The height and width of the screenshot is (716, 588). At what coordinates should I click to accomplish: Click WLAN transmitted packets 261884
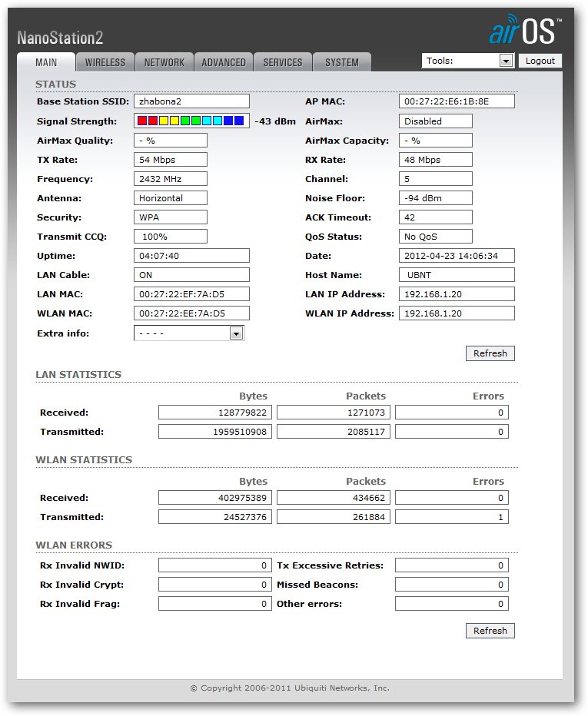(x=334, y=517)
